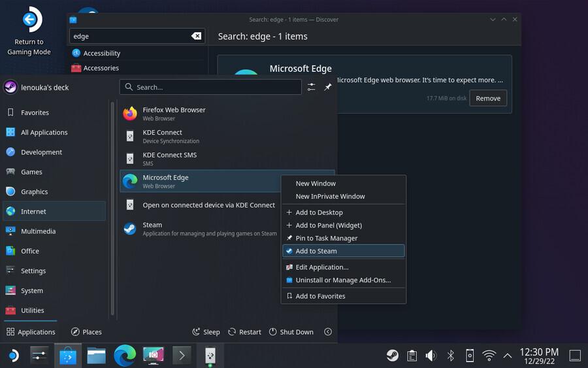Open the screenshot tool taskbar icon
This screenshot has width=588, height=368.
(x=154, y=355)
